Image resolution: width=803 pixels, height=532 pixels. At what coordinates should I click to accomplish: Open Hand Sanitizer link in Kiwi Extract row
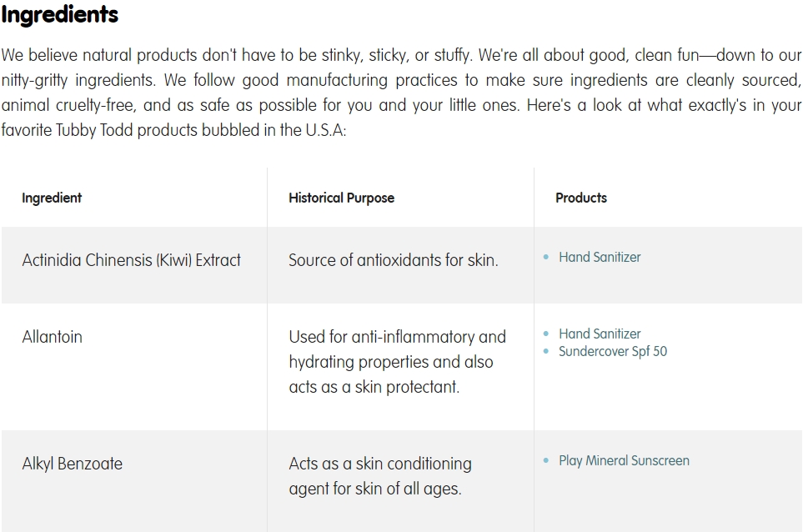tap(600, 257)
